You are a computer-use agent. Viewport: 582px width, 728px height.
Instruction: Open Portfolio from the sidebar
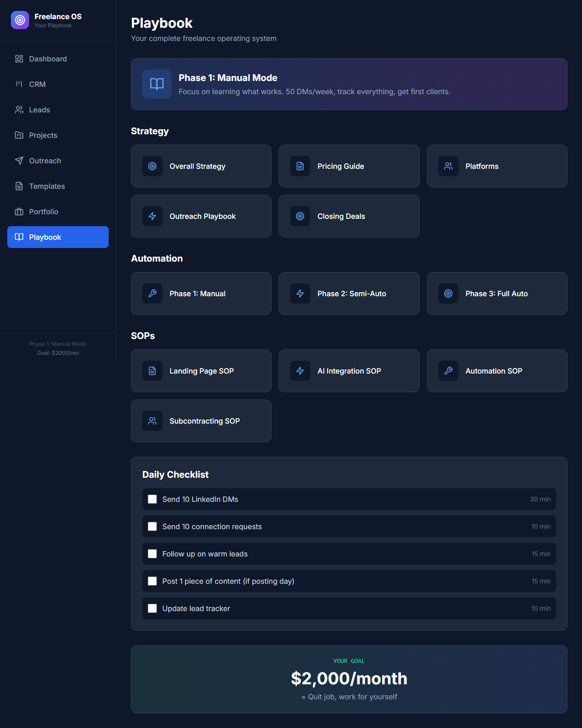(58, 212)
